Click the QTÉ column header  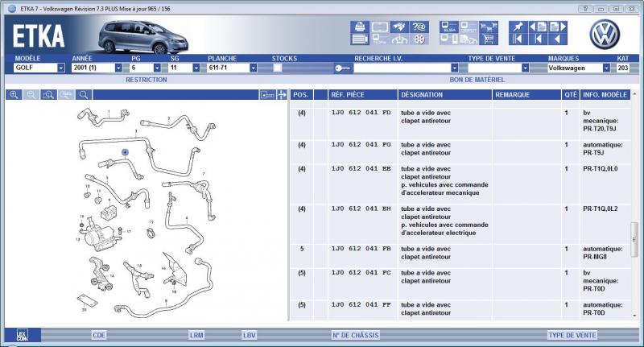(x=571, y=95)
